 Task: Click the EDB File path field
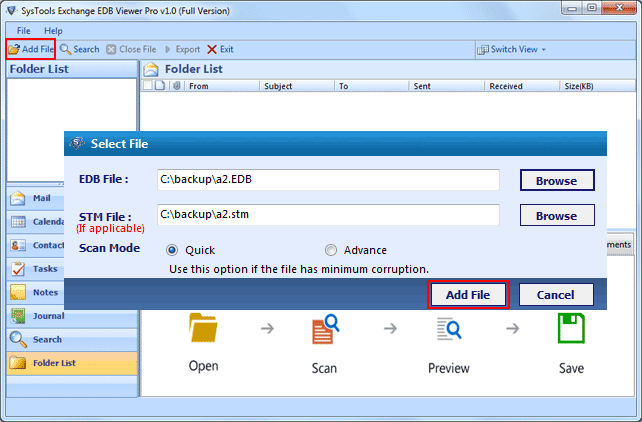point(328,180)
